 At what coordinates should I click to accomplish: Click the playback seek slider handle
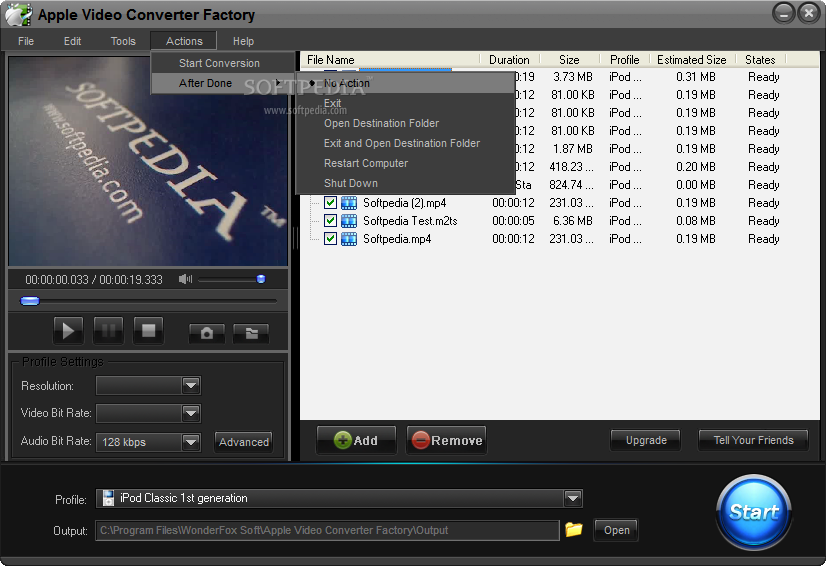click(30, 301)
